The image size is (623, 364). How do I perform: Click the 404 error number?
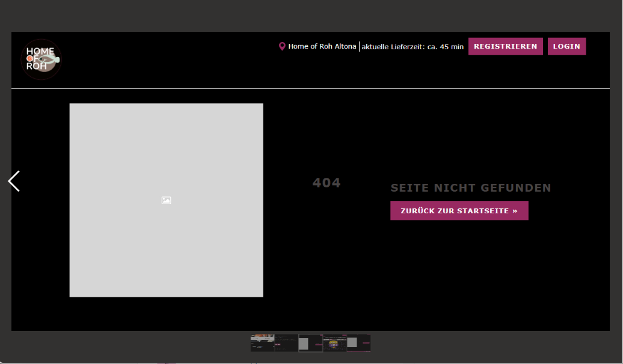coord(327,183)
